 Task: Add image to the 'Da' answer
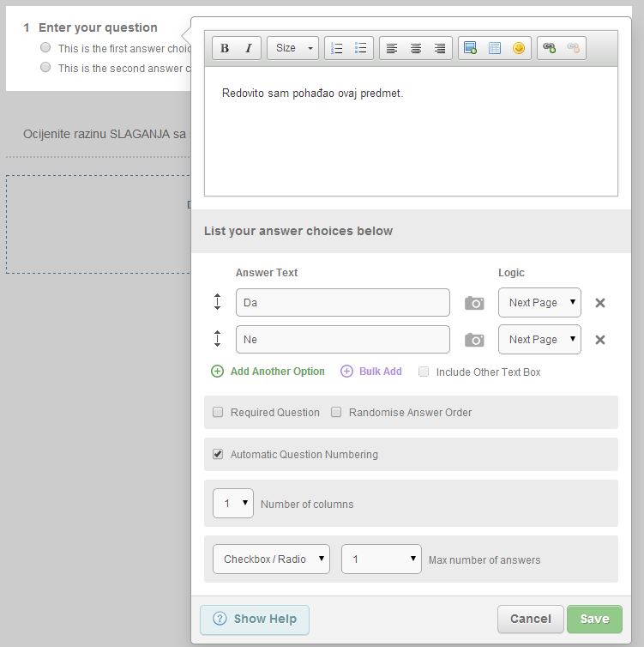[x=474, y=303]
